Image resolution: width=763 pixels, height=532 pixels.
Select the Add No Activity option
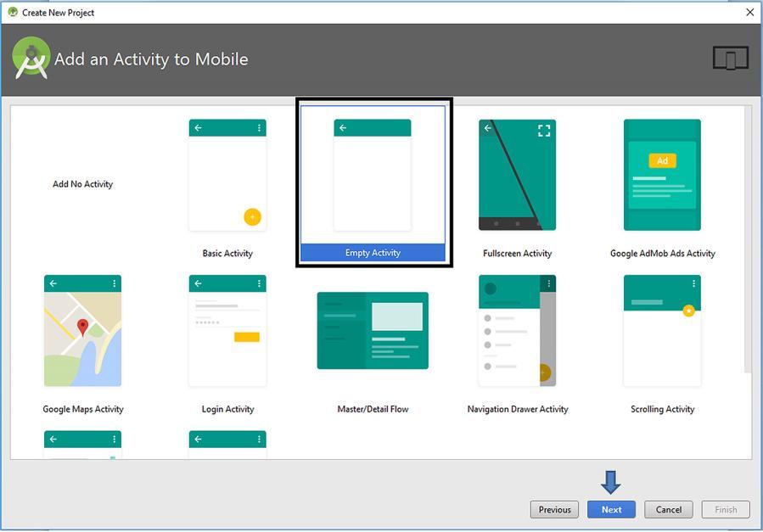click(82, 184)
